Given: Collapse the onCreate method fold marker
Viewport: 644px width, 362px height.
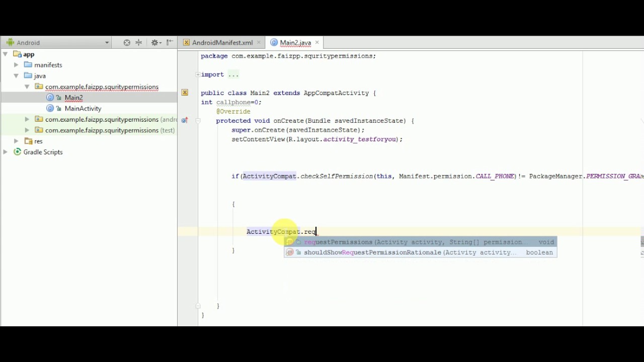Looking at the screenshot, I should (x=198, y=121).
